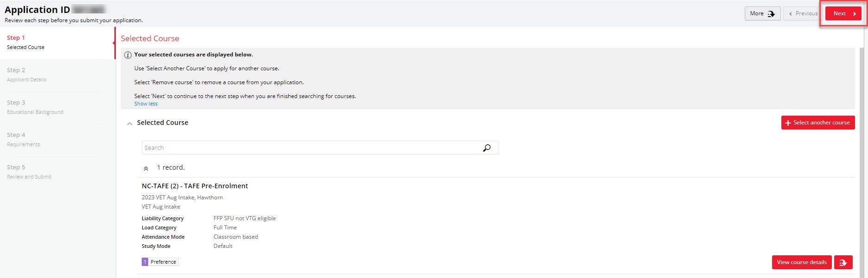The image size is (868, 278).
Task: Click the Preference 1 badge
Action: tap(160, 262)
